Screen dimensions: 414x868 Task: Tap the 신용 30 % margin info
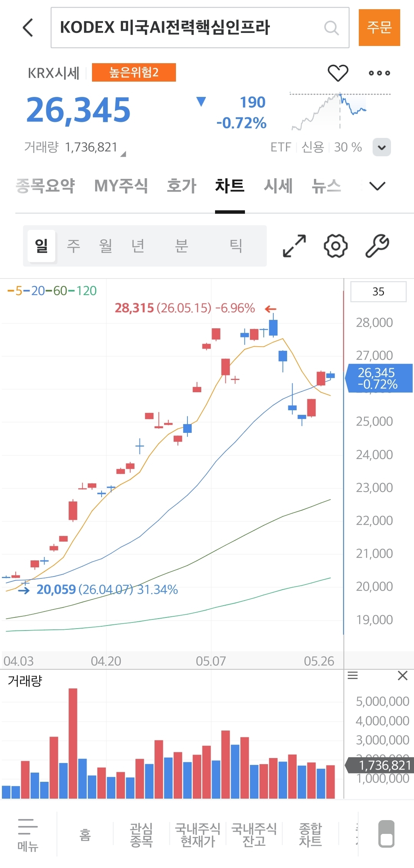coord(332,147)
